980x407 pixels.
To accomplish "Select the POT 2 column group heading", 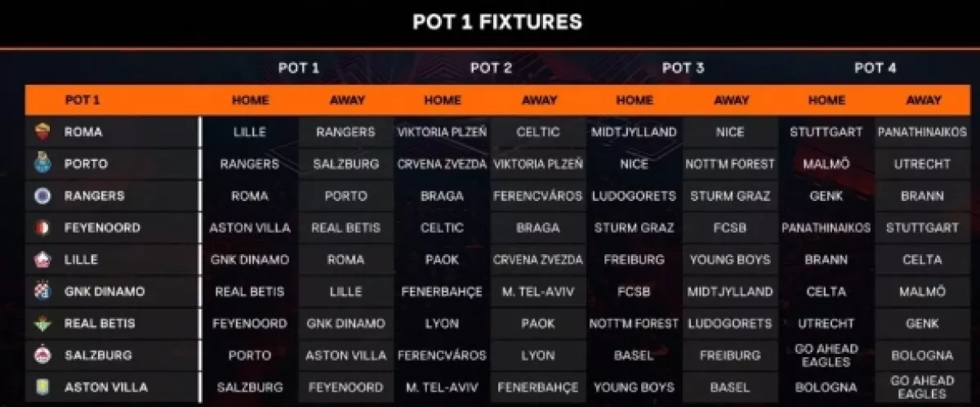I will [x=491, y=69].
